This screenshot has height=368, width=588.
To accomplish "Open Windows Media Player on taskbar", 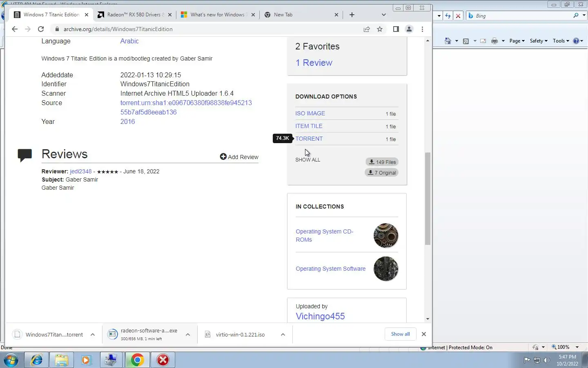I will 86,360.
